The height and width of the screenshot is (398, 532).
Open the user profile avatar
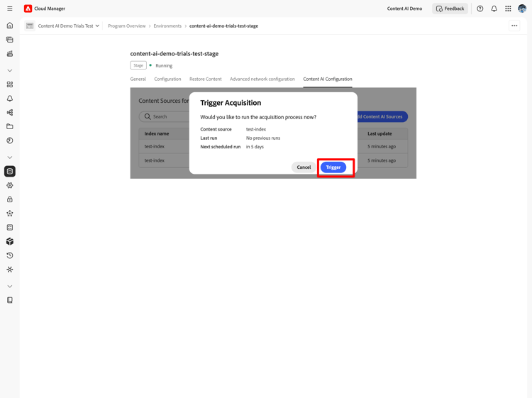tap(522, 9)
